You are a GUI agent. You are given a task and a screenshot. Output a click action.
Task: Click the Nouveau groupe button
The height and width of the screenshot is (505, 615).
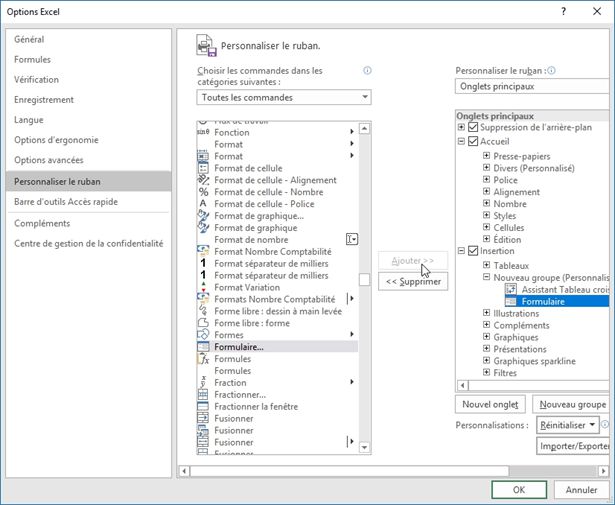point(572,404)
